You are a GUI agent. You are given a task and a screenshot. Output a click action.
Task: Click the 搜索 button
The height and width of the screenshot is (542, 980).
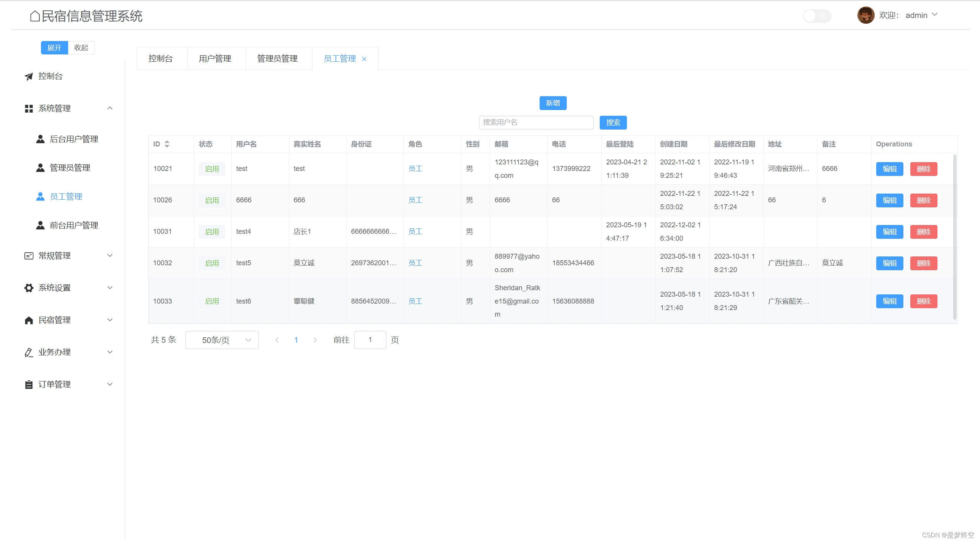(x=613, y=123)
